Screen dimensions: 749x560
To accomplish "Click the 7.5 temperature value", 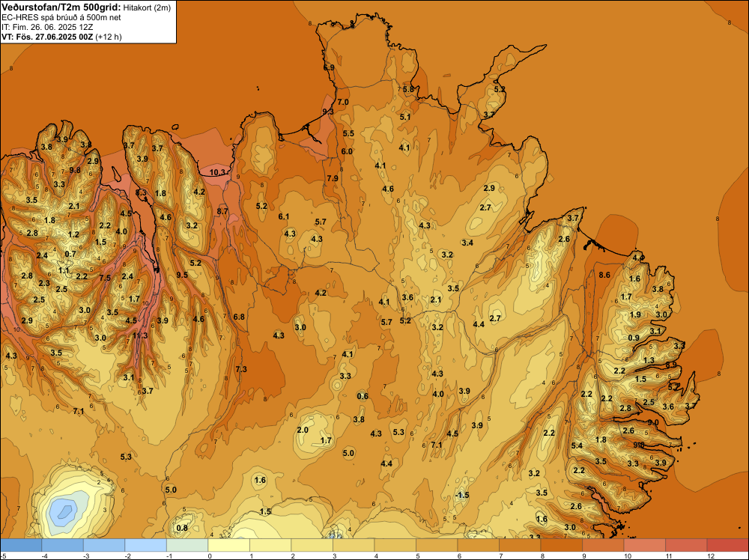I will pos(105,278).
